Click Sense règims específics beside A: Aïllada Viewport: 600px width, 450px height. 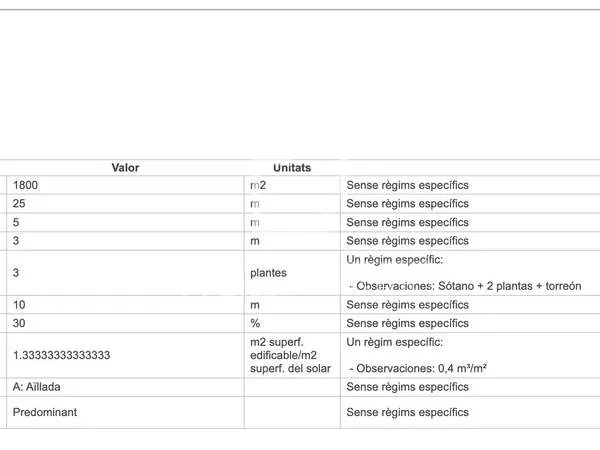pyautogui.click(x=408, y=387)
